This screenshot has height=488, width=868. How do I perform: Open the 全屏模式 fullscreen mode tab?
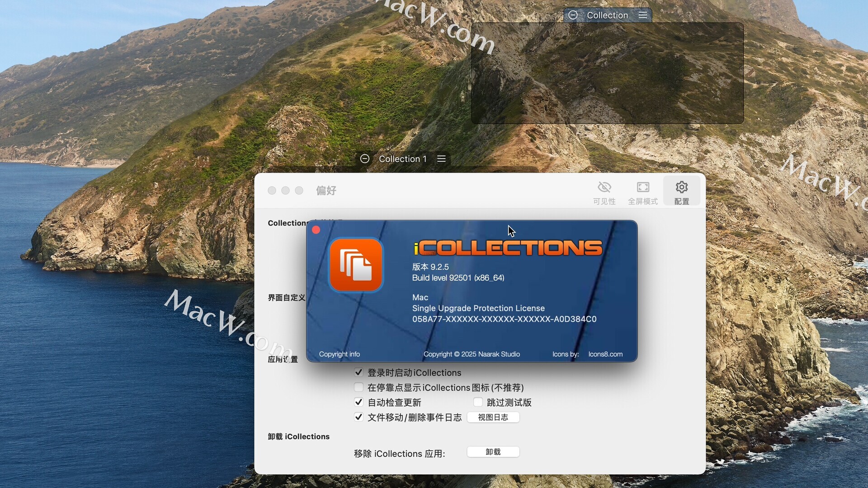pyautogui.click(x=642, y=193)
